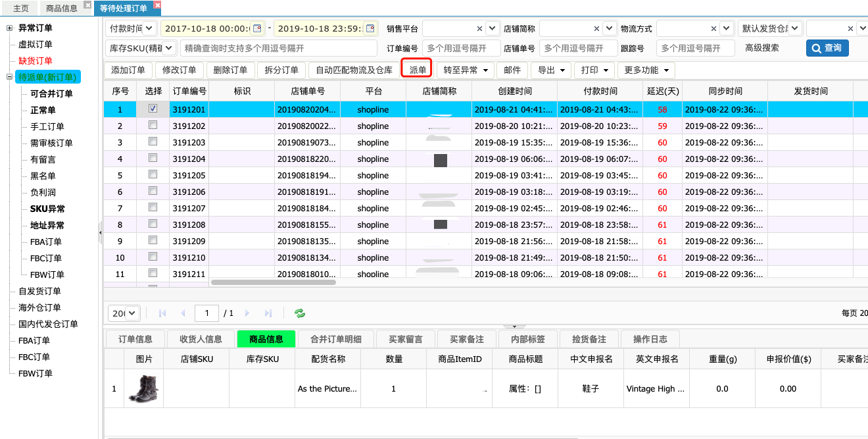Switch to the 操作日志 tab
Viewport: 868px width, 439px height.
[x=650, y=339]
